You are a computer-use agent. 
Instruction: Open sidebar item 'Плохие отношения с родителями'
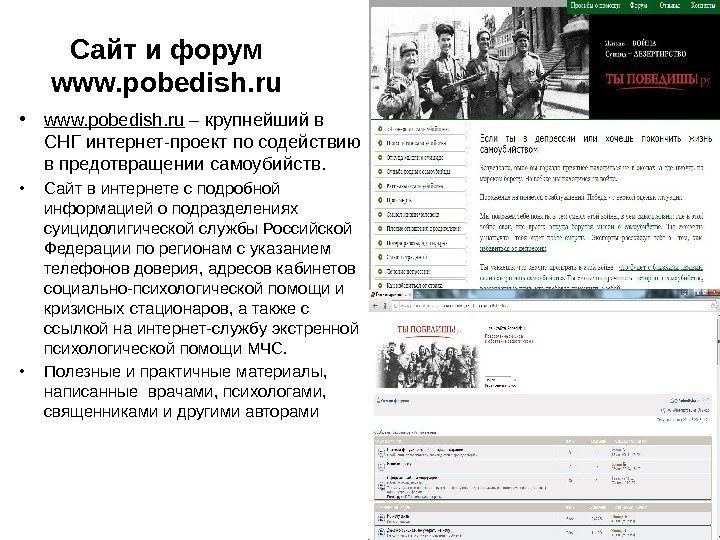(423, 229)
